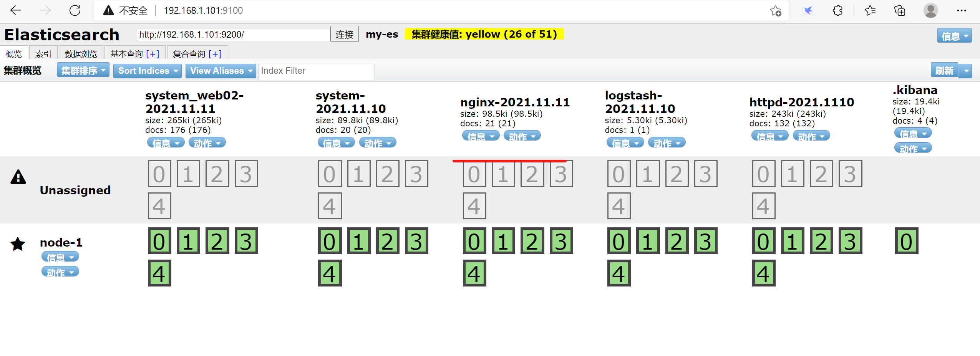Open node-1 动作 dropdown
Screen dimensions: 980x356
pyautogui.click(x=60, y=272)
